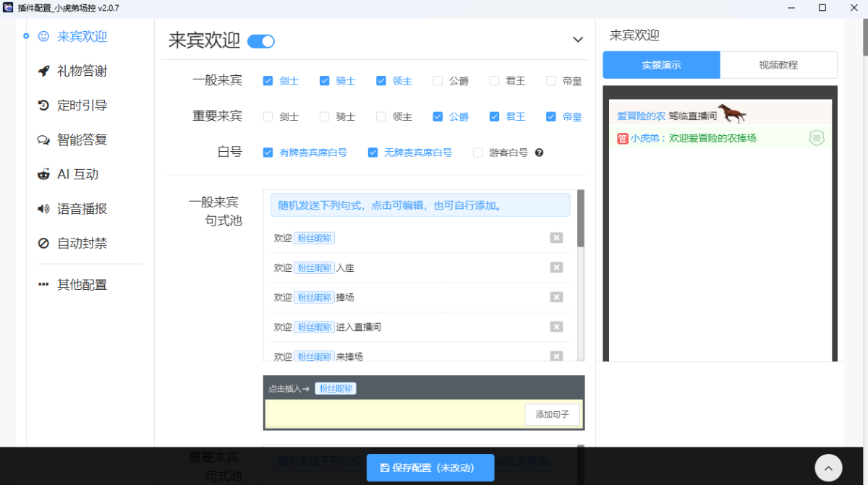Disable 有牌贵宾席白号 checkbox
The width and height of the screenshot is (868, 485).
[267, 153]
